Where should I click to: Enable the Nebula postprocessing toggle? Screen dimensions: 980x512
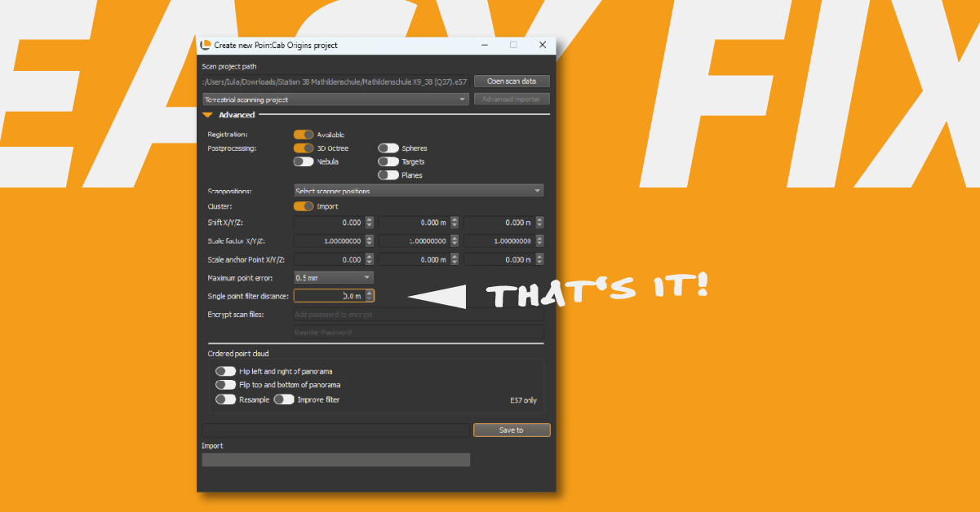304,162
